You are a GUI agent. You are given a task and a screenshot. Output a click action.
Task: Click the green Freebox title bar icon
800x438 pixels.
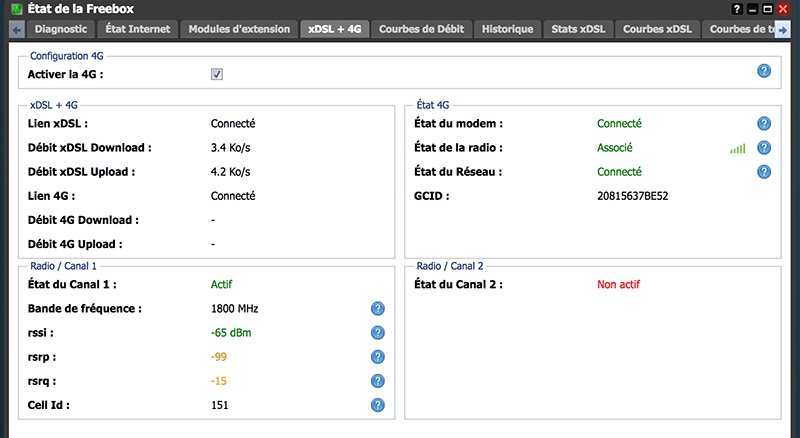pos(17,9)
